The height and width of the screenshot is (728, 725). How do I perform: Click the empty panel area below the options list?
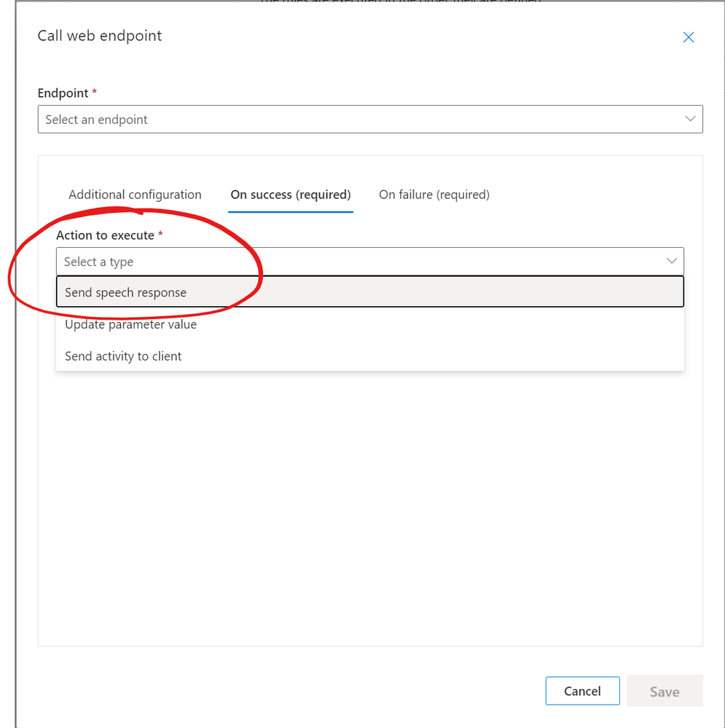click(370, 510)
